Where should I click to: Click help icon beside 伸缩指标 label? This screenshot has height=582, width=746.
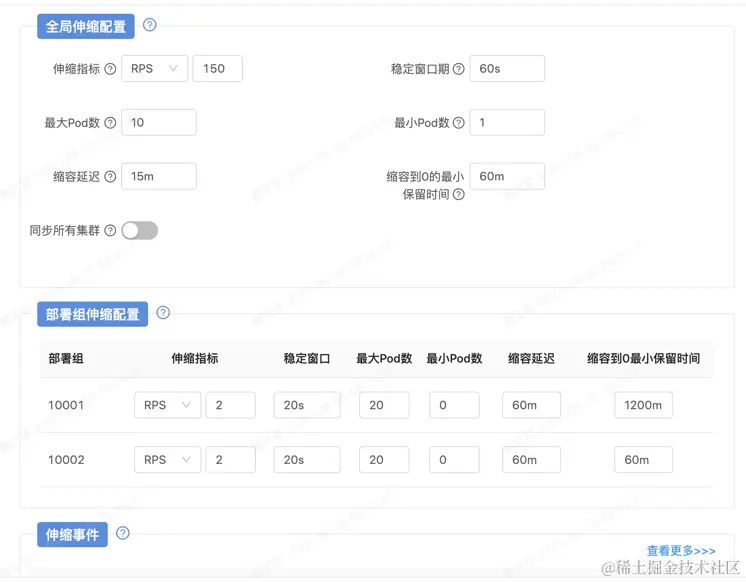pos(110,69)
